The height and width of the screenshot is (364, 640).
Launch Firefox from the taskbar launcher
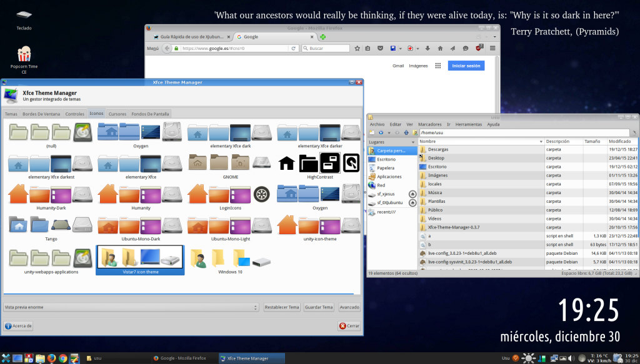click(x=51, y=358)
